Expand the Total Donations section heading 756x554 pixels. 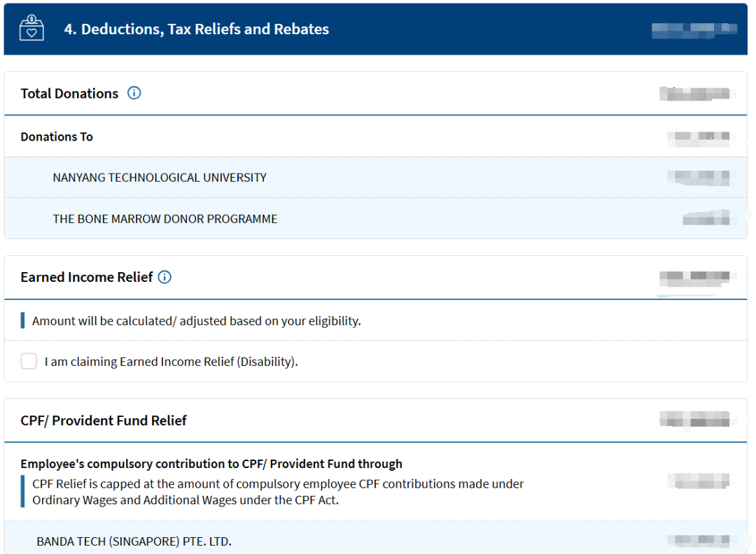coord(69,94)
